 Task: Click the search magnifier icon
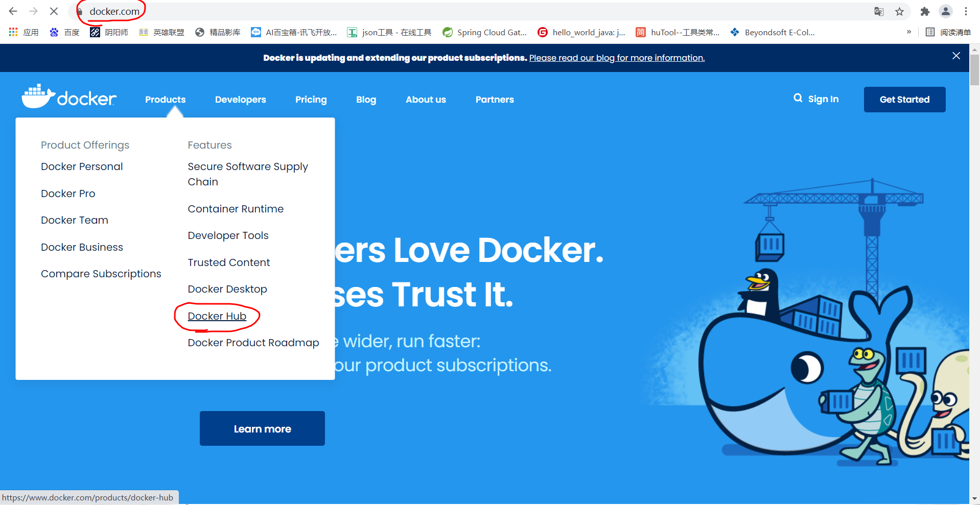tap(798, 98)
